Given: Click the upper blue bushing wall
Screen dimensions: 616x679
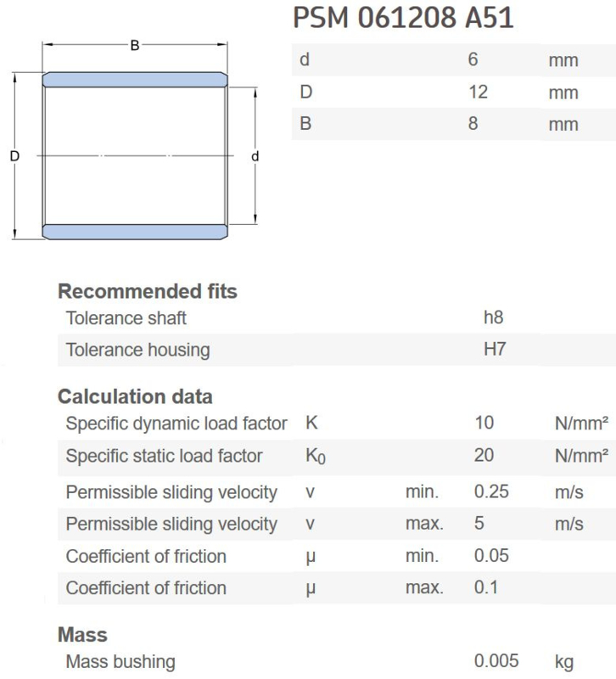Looking at the screenshot, I should [135, 80].
